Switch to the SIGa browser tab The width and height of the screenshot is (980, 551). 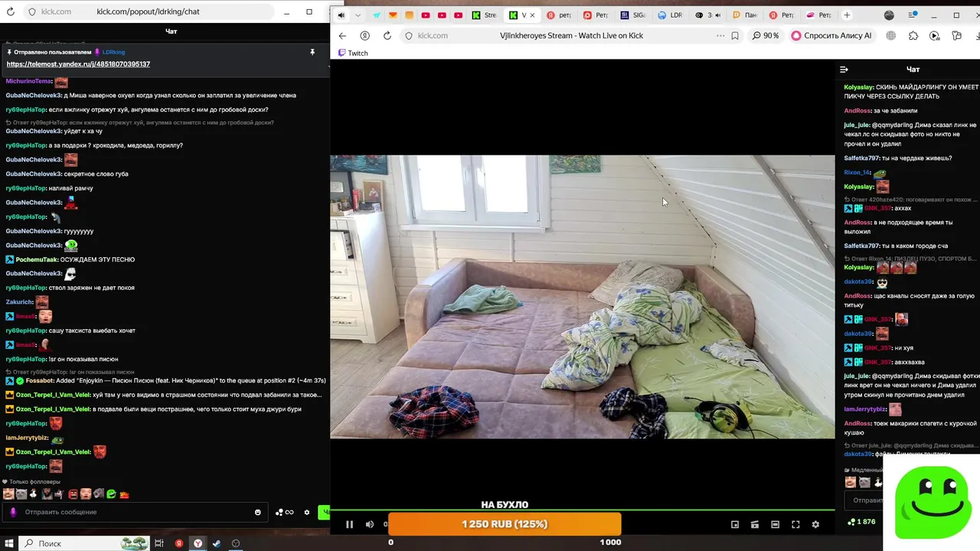click(x=633, y=15)
